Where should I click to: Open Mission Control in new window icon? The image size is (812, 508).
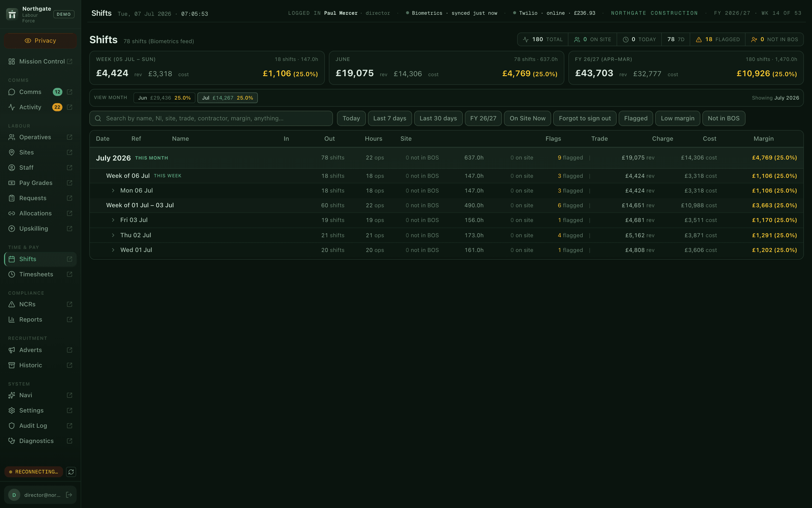pyautogui.click(x=70, y=61)
